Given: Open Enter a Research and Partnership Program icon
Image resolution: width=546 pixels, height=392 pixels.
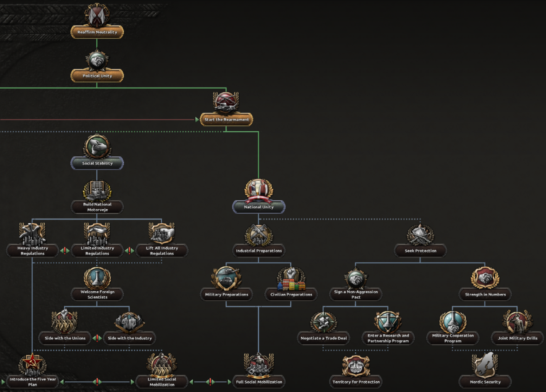Looking at the screenshot, I should (388, 322).
